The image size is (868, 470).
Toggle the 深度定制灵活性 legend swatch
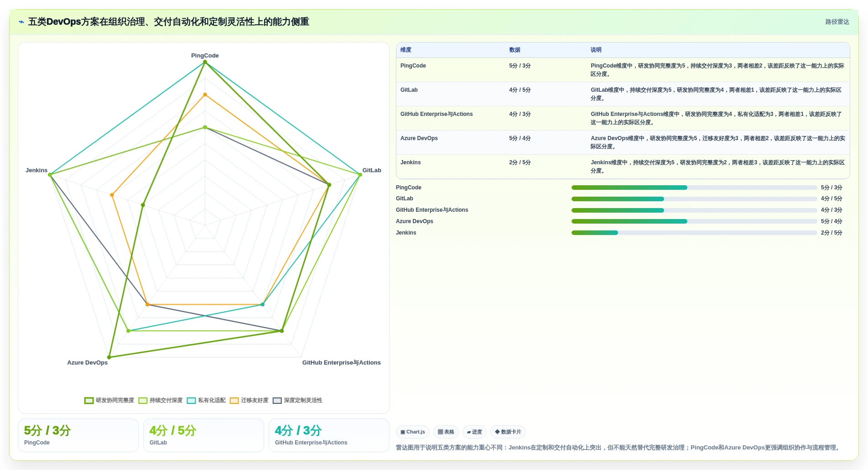coord(277,401)
